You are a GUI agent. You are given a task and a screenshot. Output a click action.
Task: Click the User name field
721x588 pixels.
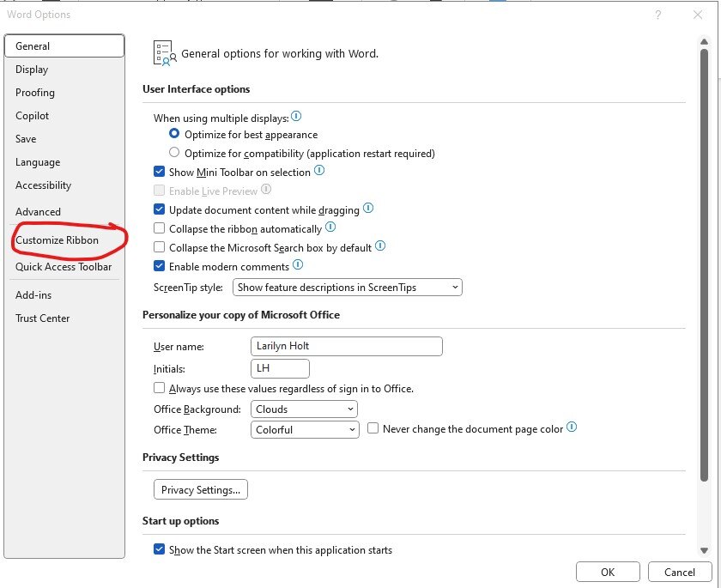click(x=347, y=346)
